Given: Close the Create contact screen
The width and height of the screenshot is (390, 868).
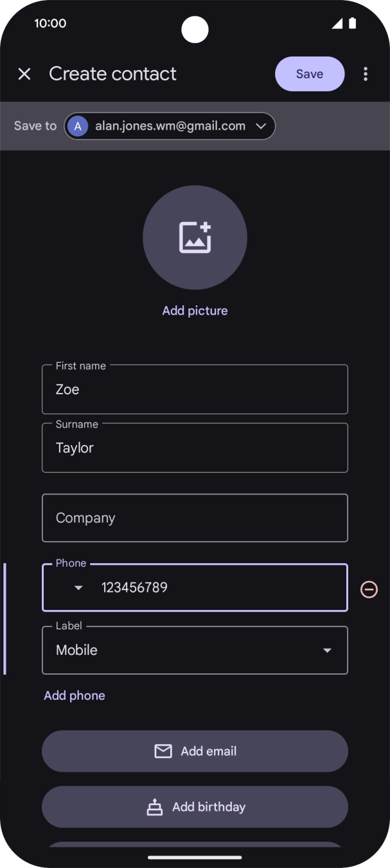Looking at the screenshot, I should coord(24,74).
